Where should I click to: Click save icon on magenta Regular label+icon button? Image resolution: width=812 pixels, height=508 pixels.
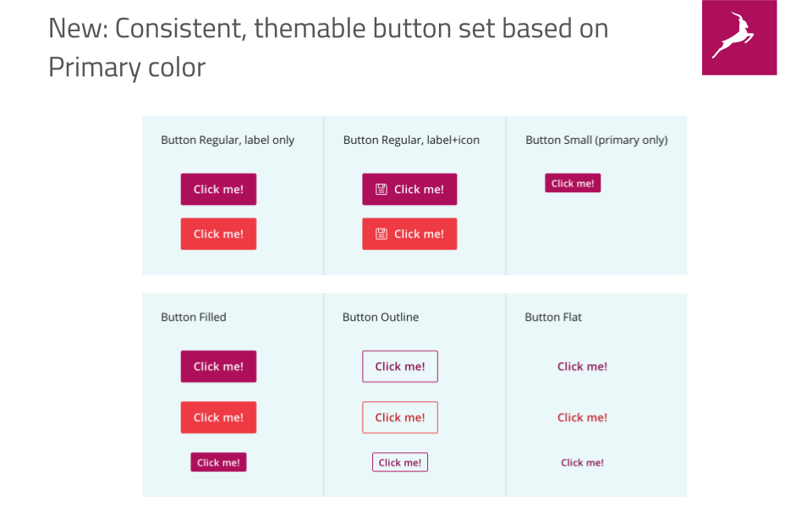[381, 190]
